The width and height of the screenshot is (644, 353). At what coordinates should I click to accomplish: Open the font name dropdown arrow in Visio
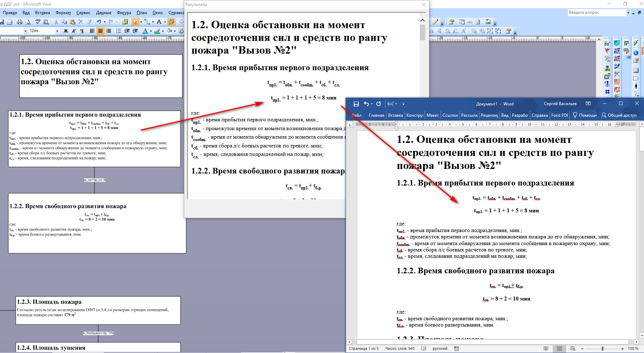point(25,31)
